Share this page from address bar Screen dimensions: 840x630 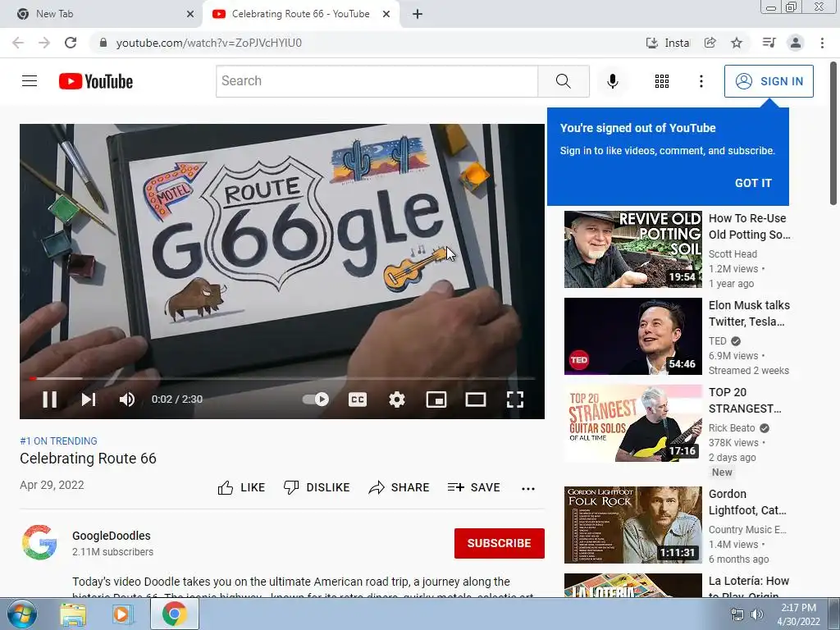click(710, 43)
